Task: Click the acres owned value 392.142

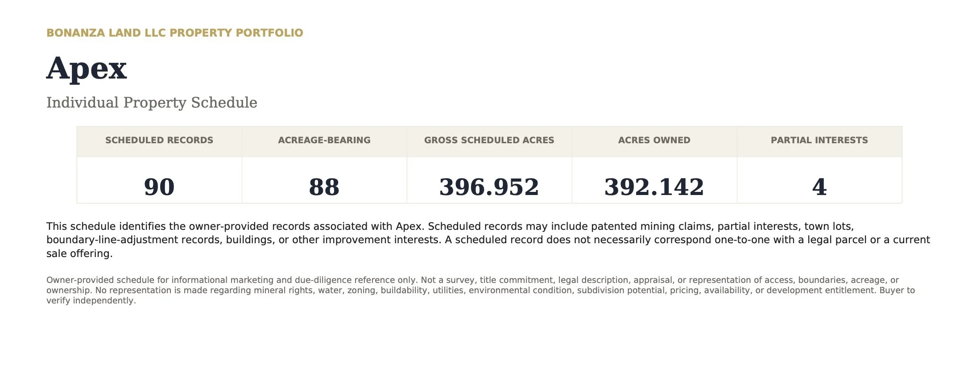Action: click(654, 187)
